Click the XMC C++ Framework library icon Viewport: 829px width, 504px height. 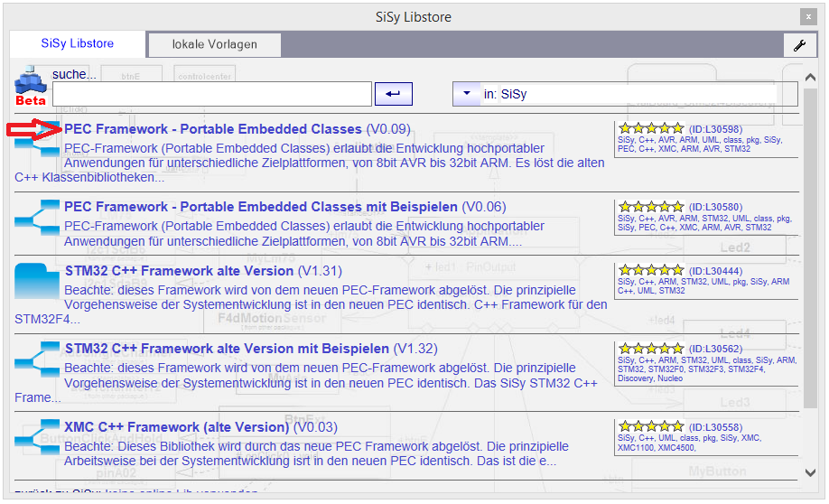38,438
